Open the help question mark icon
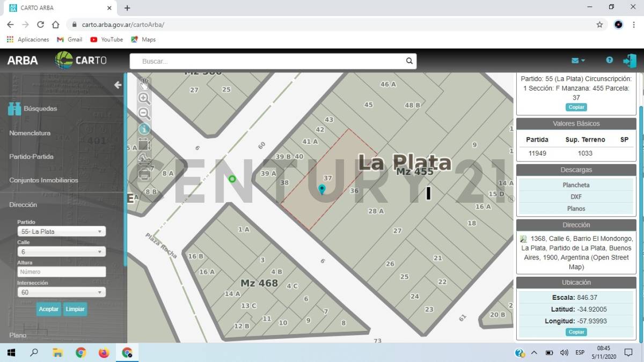This screenshot has width=644, height=362. [609, 61]
